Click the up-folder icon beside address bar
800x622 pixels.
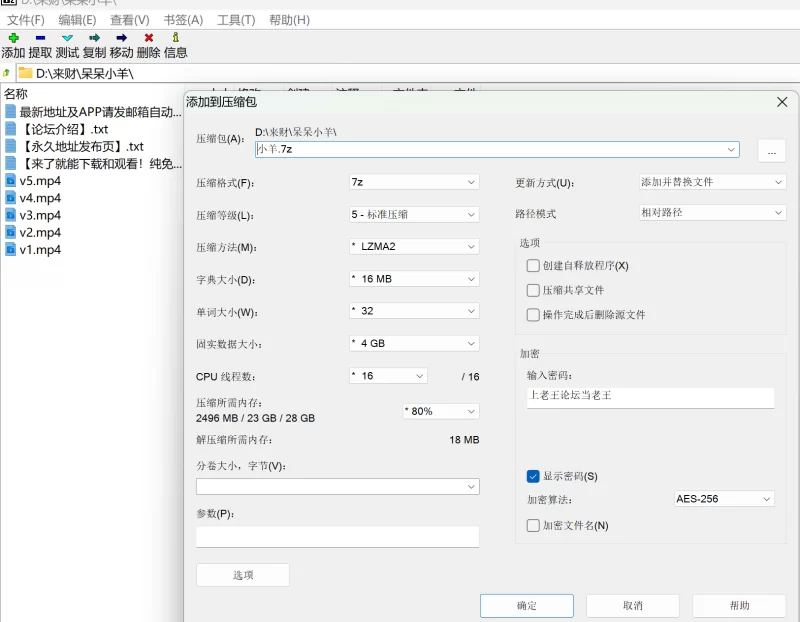click(7, 73)
